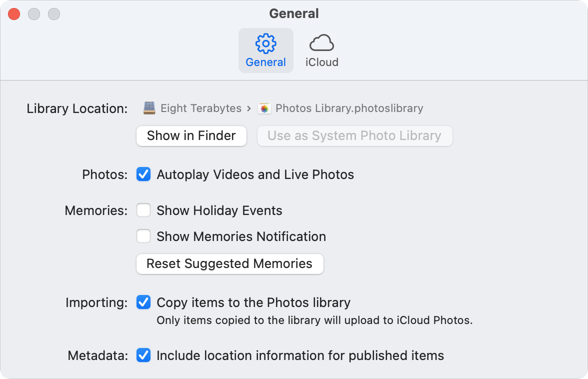Screen dimensions: 588x379
Task: Click the Show in Finder button
Action: pyautogui.click(x=191, y=135)
